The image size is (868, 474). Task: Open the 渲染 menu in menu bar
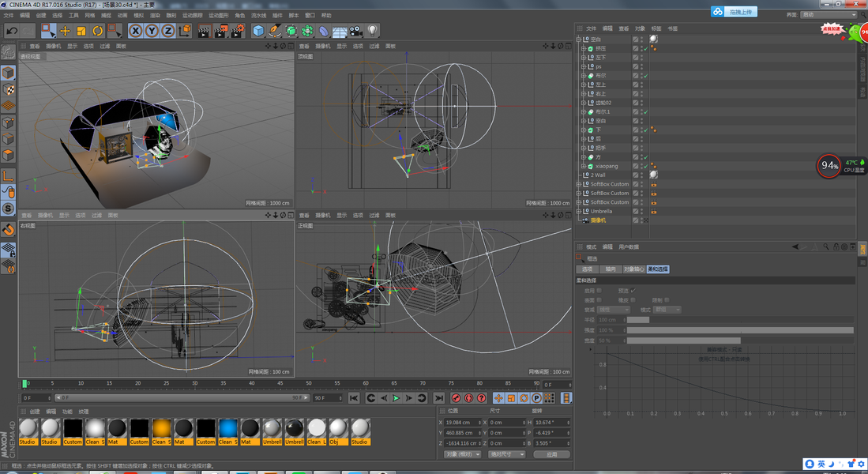(x=155, y=15)
